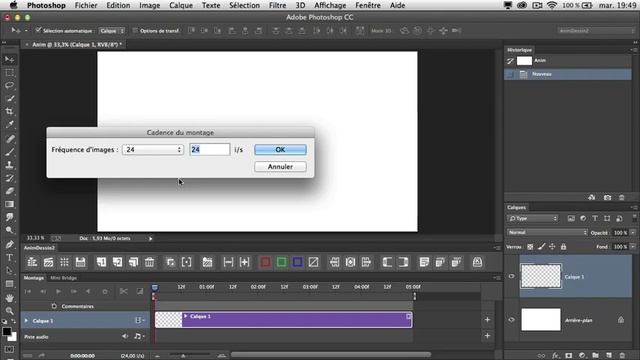Toggle lock all padlock in Calques panel
Screen dimensions: 640x360
(563, 247)
